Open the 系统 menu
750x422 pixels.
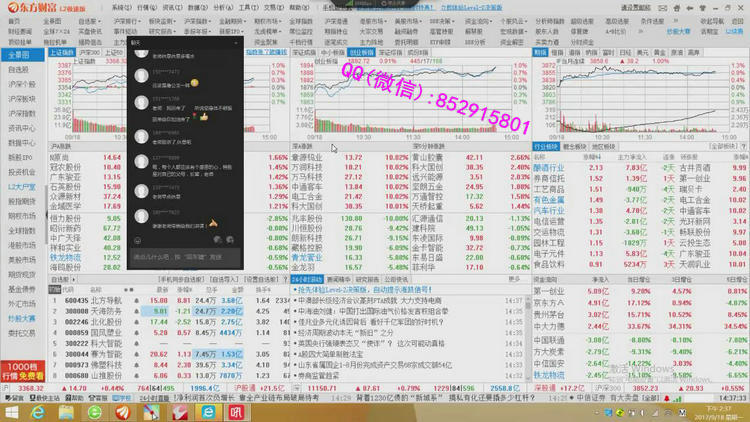click(120, 6)
